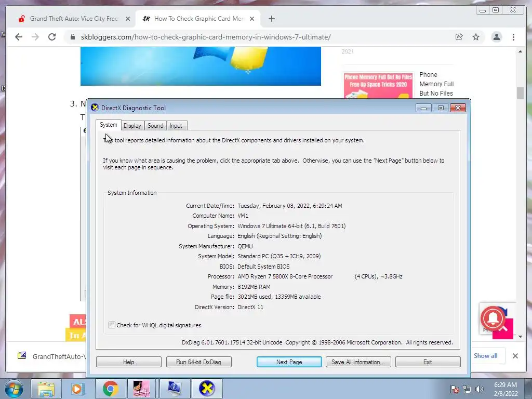Open a new browser tab
This screenshot has height=399, width=532.
tap(271, 19)
